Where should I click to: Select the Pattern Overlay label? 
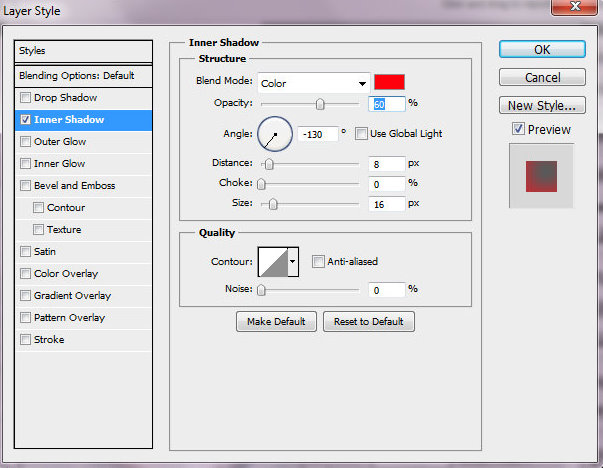point(69,317)
